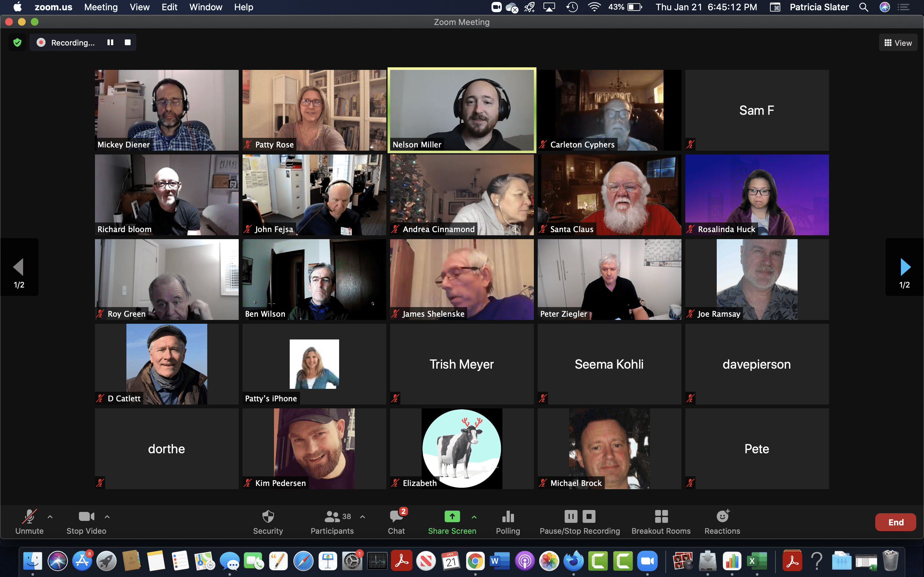
Task: Click the red End button
Action: coord(895,522)
